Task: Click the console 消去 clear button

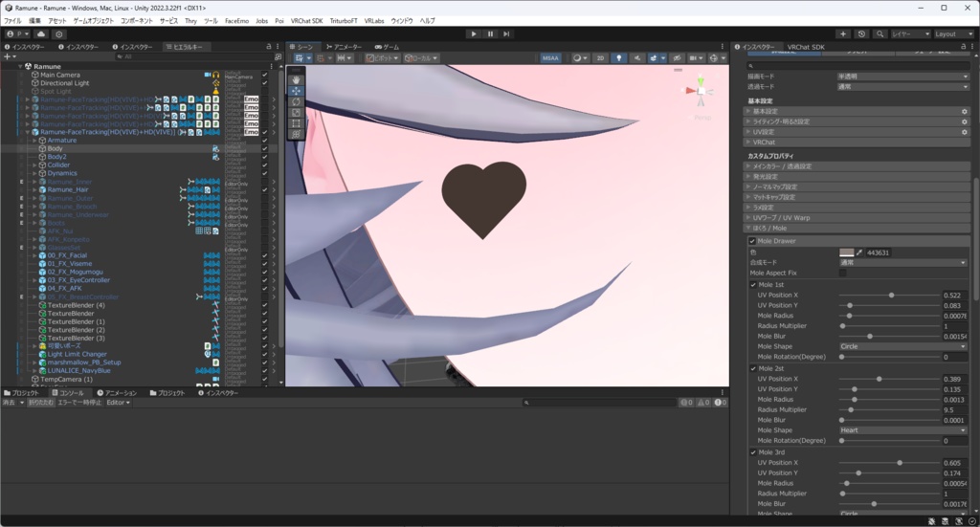Action: [x=9, y=403]
